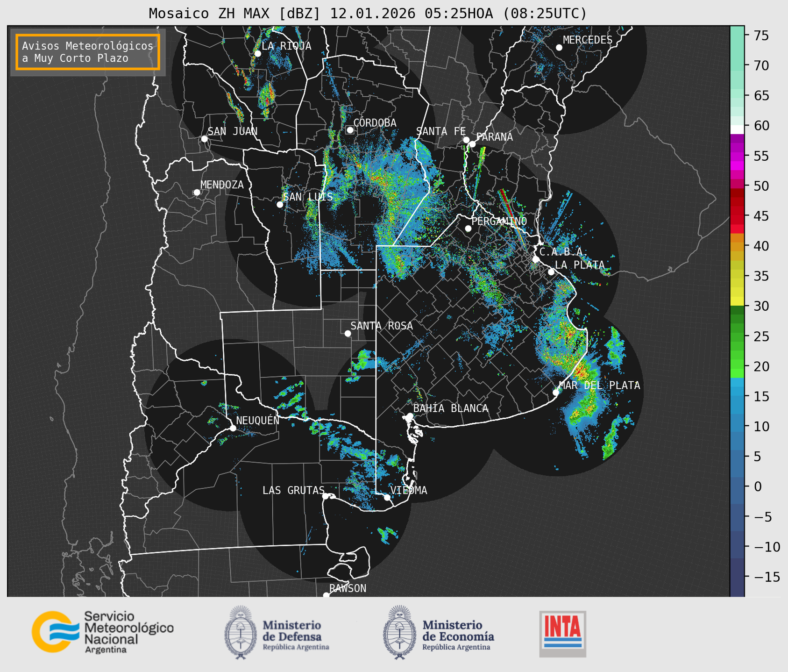Select the RAWSON city label
Screen dimensions: 788x672
348,588
